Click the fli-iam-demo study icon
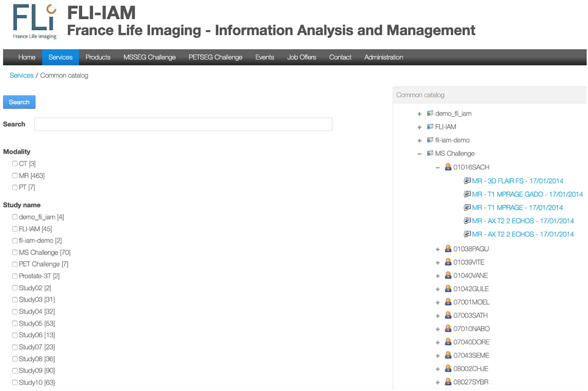Image resolution: width=588 pixels, height=391 pixels. click(x=430, y=140)
